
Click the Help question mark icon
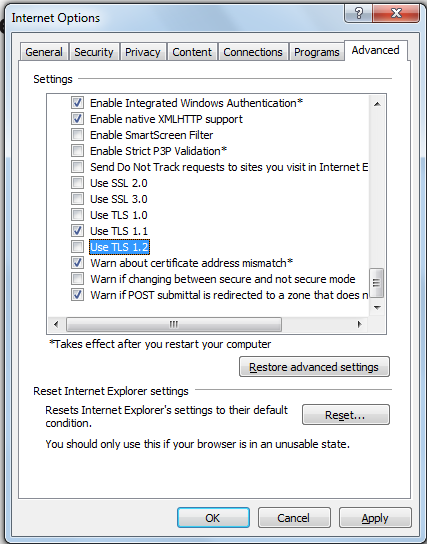click(359, 14)
